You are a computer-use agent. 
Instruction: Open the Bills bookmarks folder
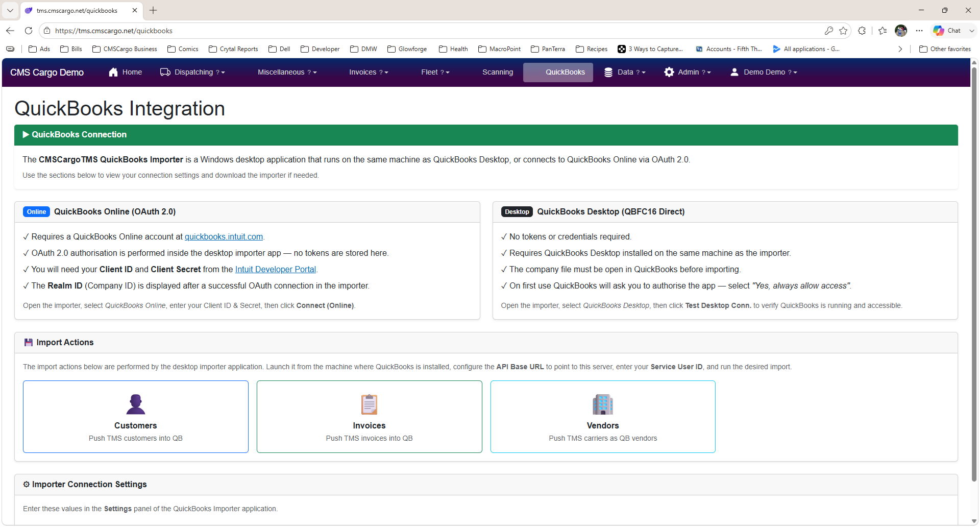[x=71, y=49]
